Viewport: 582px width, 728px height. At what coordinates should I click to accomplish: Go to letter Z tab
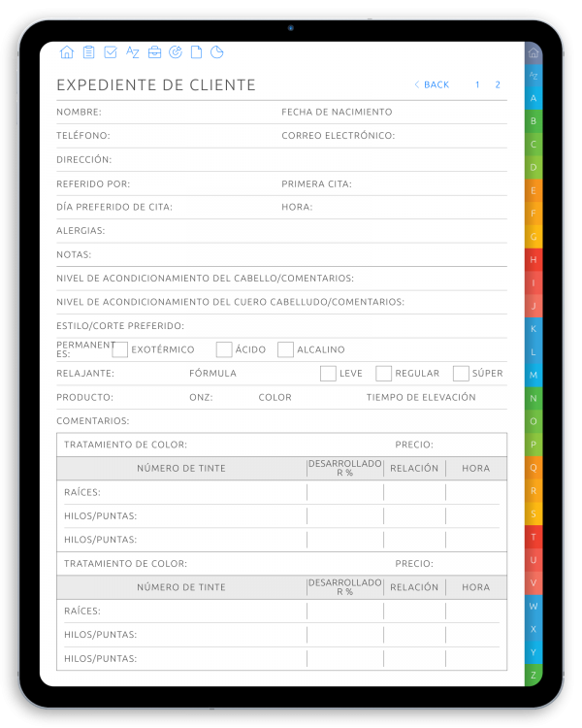(533, 675)
